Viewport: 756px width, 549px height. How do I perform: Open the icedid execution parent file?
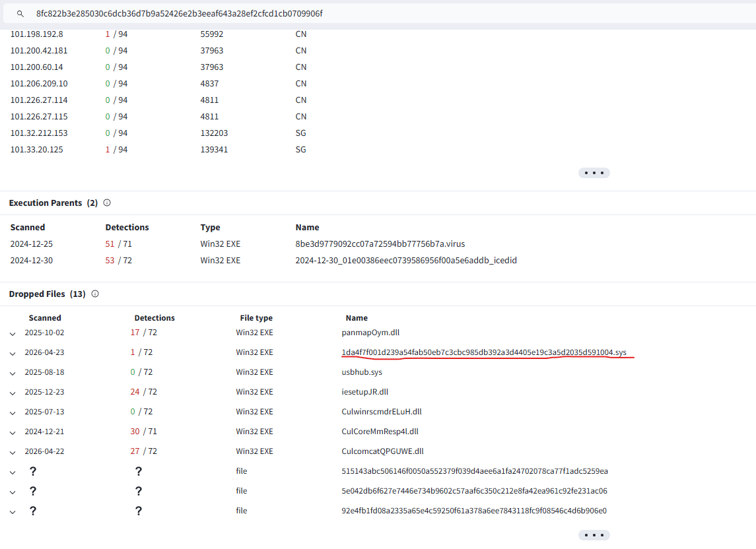[405, 261]
